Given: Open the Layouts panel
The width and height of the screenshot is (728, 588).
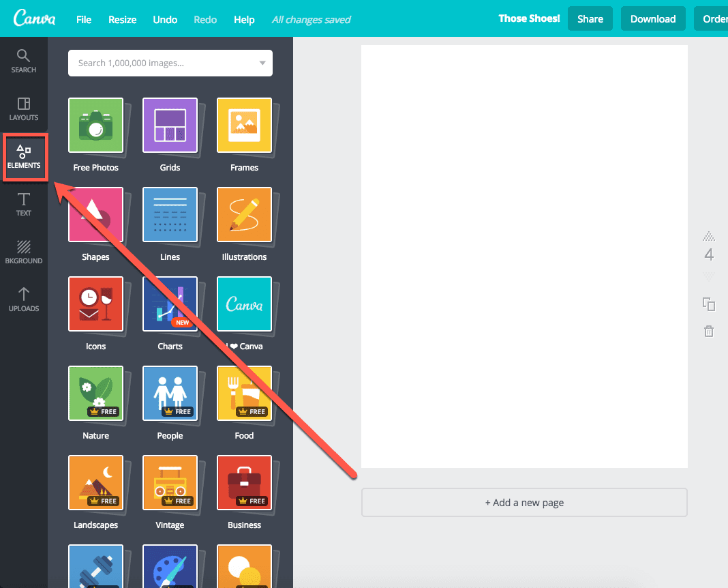Looking at the screenshot, I should pyautogui.click(x=23, y=109).
